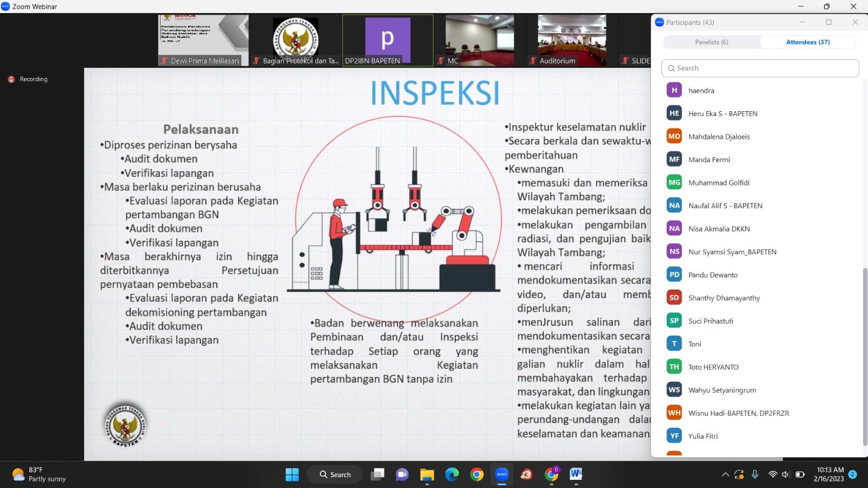The height and width of the screenshot is (488, 868).
Task: Open the sync status tray icon
Action: click(739, 474)
